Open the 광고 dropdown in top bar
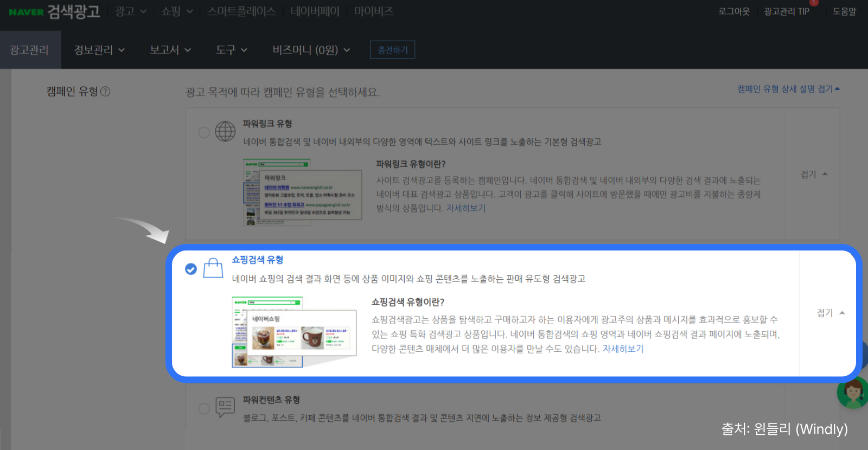Image resolution: width=868 pixels, height=450 pixels. (131, 11)
